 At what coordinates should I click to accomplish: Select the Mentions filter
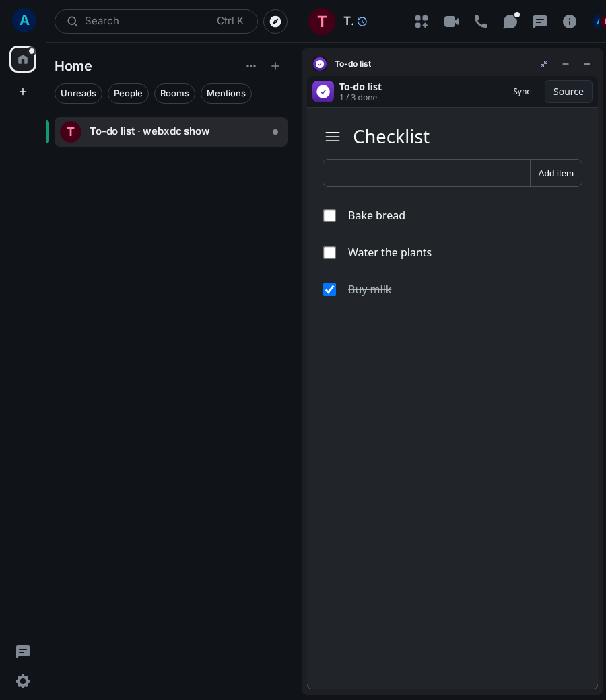226,94
